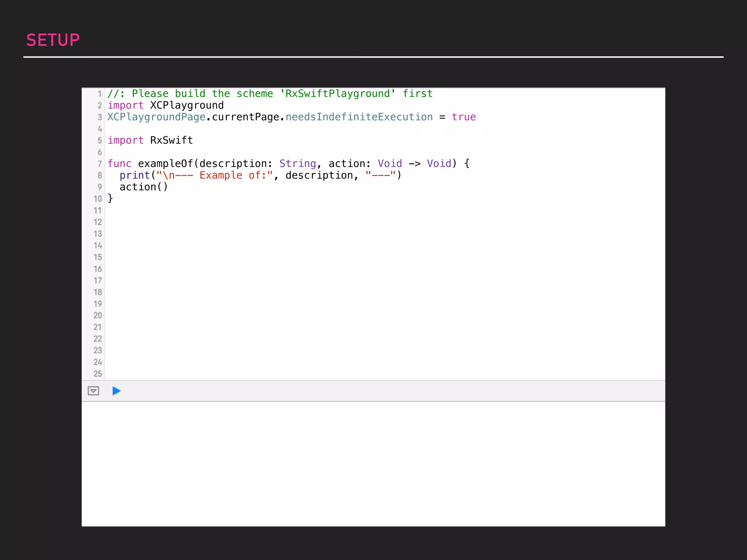This screenshot has width=747, height=560.
Task: Click line number 25 in the gutter
Action: (x=97, y=374)
